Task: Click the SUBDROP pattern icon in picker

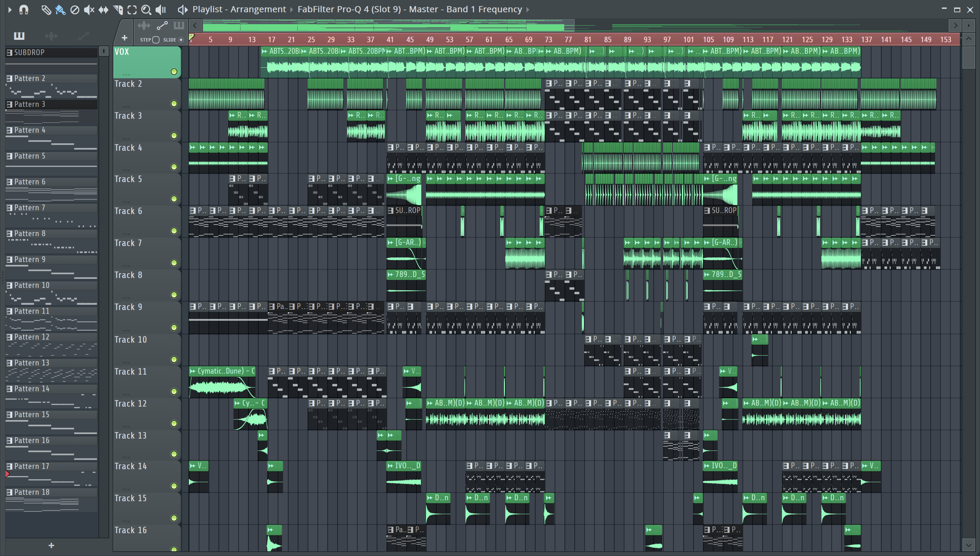Action: point(10,52)
